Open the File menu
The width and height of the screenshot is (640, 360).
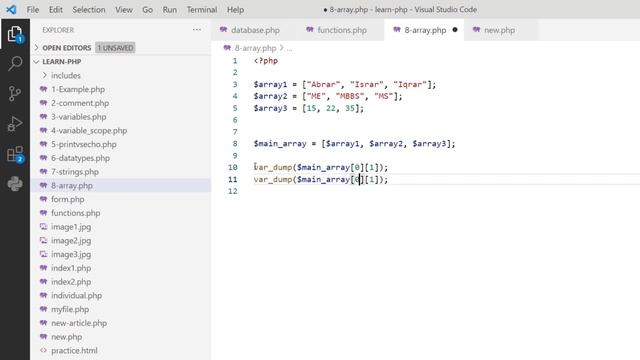coord(33,9)
